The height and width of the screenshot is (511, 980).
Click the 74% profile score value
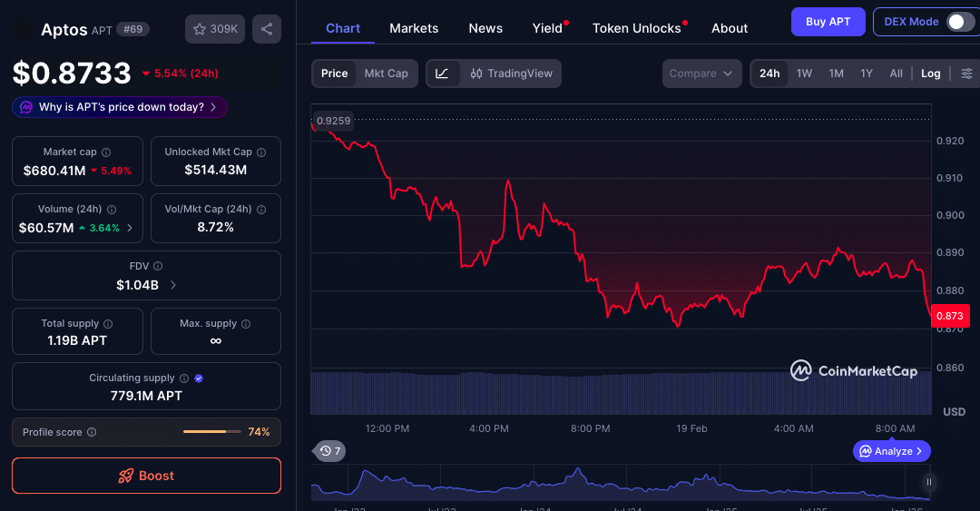(x=259, y=432)
